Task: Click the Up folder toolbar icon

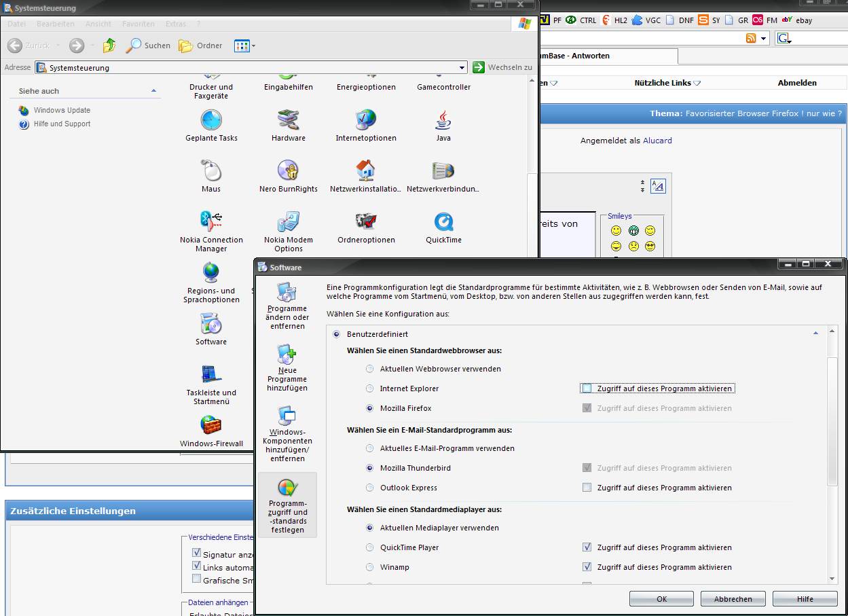Action: (x=109, y=46)
